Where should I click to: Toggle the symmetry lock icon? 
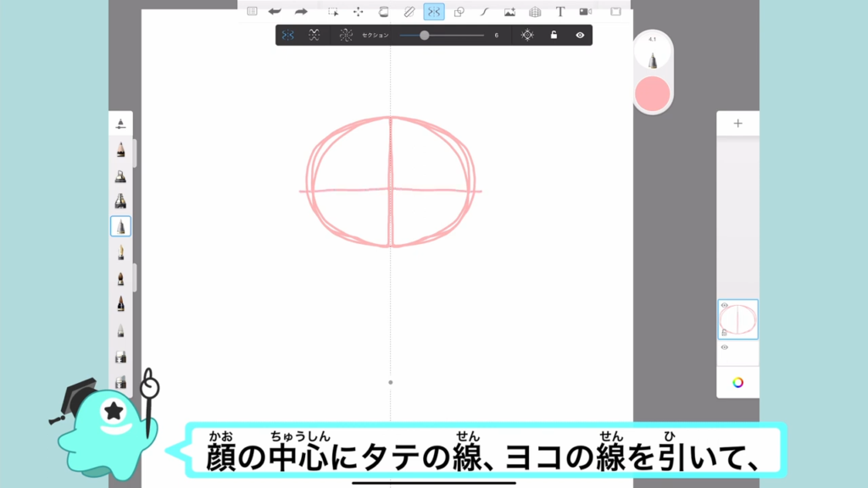click(x=554, y=36)
